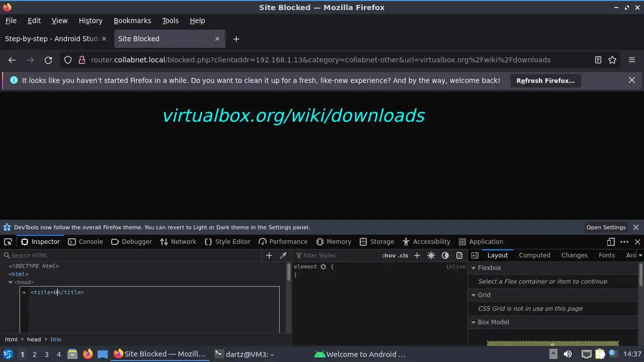Dismiss the DevTools theme notification
The width and height of the screenshot is (644, 362).
(636, 227)
